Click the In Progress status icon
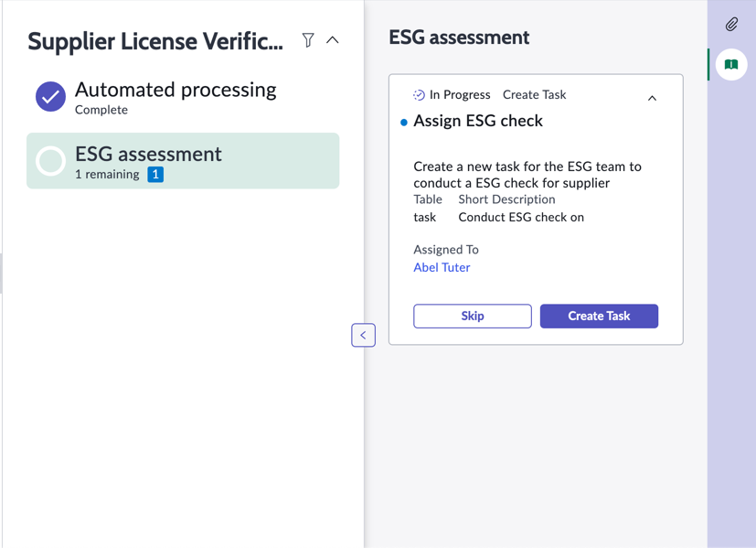The image size is (756, 548). point(419,95)
